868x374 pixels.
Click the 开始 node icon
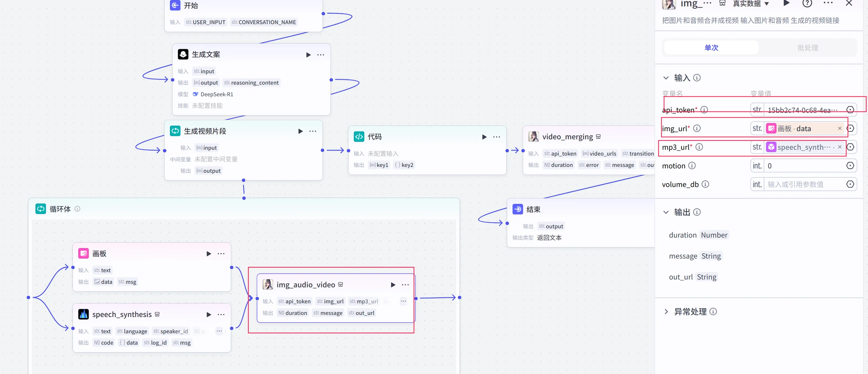tap(175, 5)
